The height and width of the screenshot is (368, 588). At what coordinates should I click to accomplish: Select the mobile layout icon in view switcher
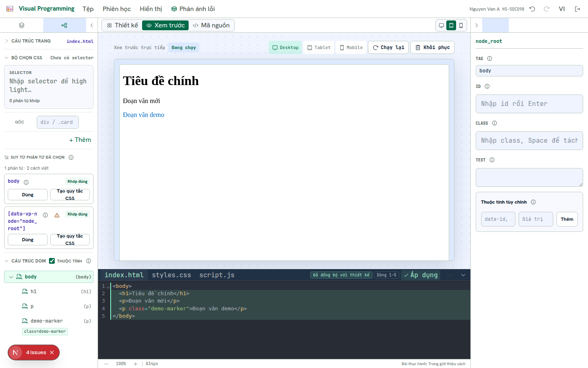pyautogui.click(x=461, y=25)
